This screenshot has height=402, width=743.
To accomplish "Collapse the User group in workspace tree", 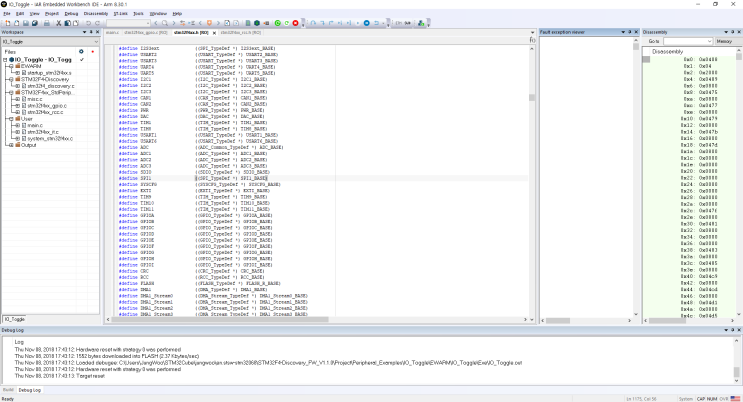I will tap(11, 118).
